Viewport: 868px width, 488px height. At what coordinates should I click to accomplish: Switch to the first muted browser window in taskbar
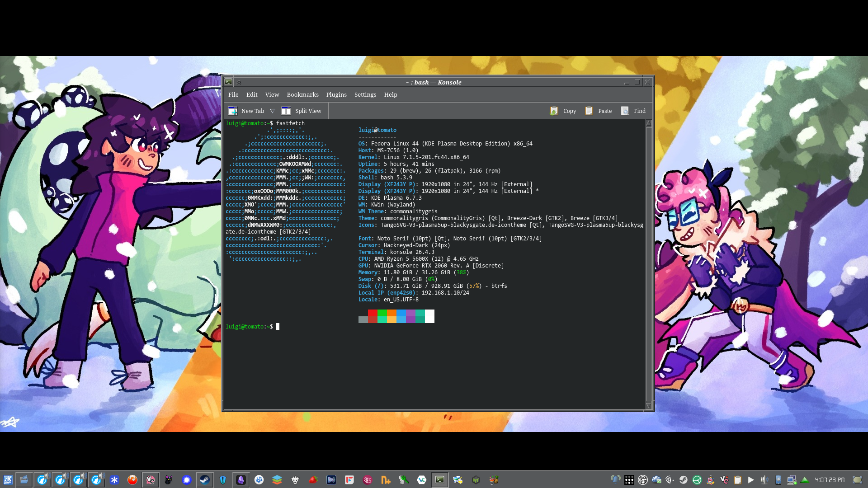coord(42,480)
